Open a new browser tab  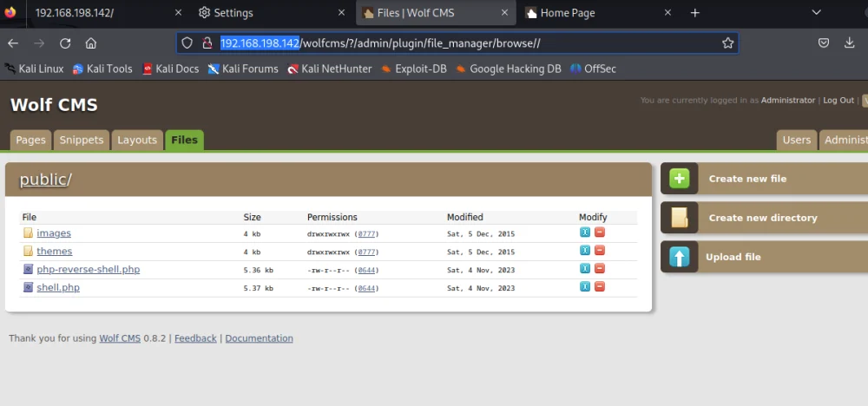pos(695,13)
